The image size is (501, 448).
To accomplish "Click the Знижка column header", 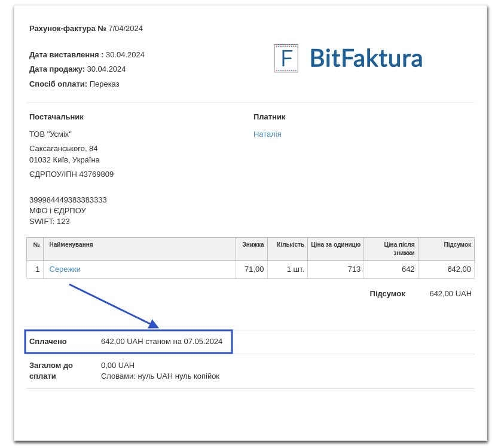I will coord(252,244).
